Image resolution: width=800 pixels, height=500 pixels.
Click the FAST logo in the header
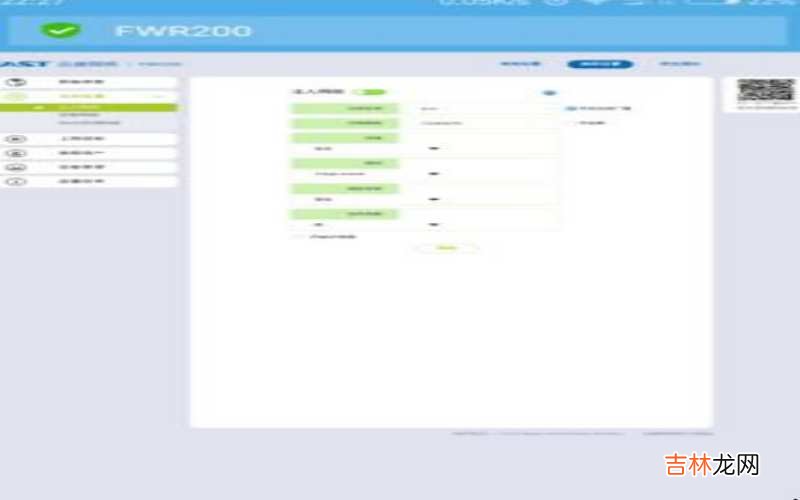(x=17, y=63)
